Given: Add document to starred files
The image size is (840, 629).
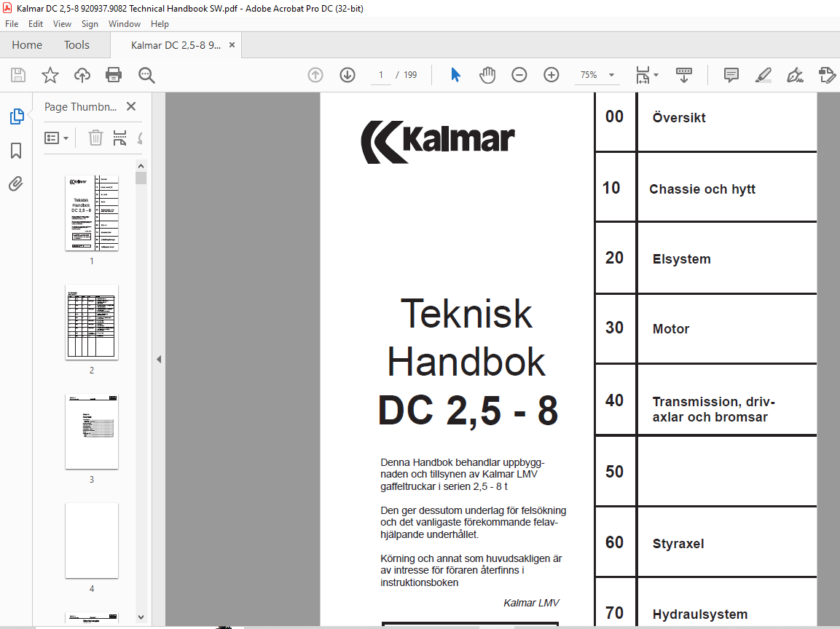Looking at the screenshot, I should tap(50, 75).
